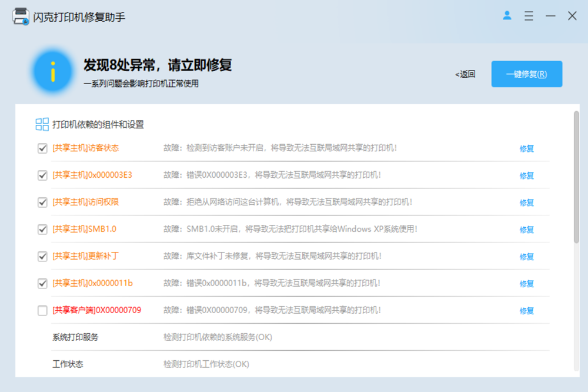Minimize the repair assistant window
This screenshot has width=588, height=392.
click(x=550, y=16)
